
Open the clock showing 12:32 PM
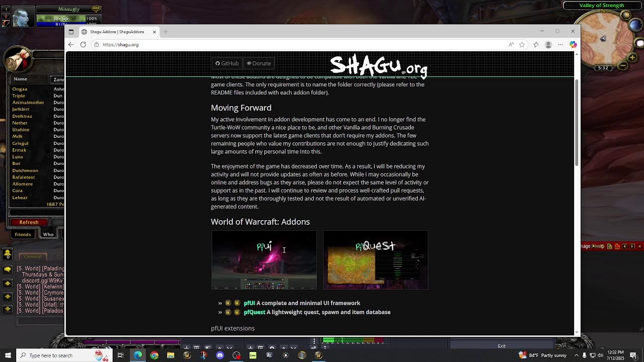[x=615, y=355]
